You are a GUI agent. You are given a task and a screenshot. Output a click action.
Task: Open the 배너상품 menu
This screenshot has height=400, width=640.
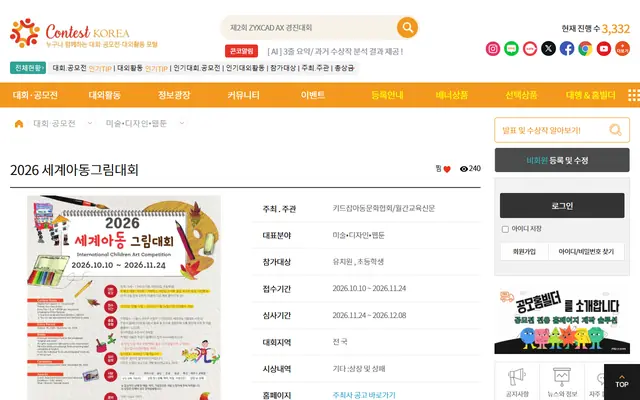tap(452, 95)
